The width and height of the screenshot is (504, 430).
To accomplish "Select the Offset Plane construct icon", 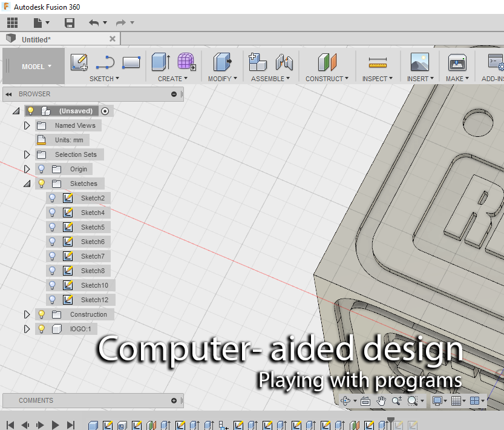I will [327, 62].
